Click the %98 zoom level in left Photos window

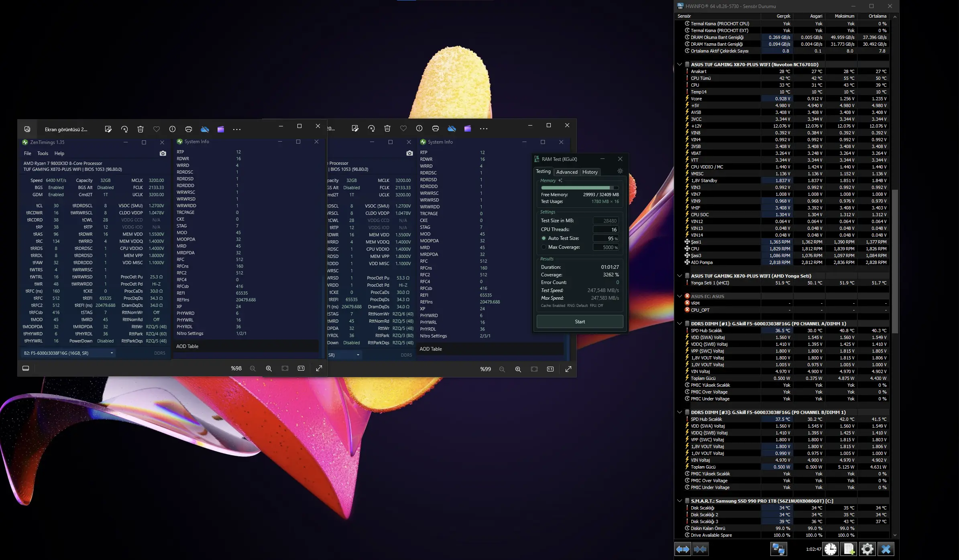pyautogui.click(x=236, y=368)
